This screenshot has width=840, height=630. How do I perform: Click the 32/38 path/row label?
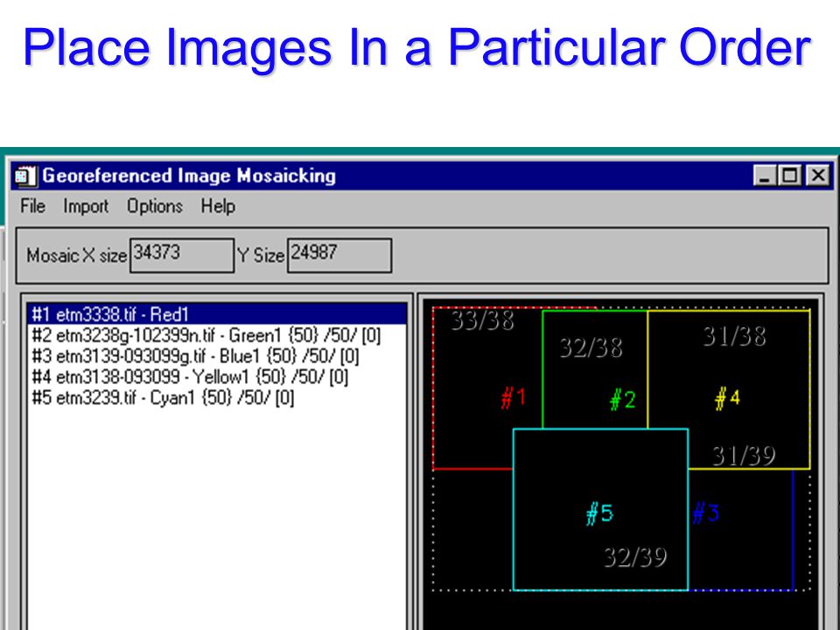[591, 347]
